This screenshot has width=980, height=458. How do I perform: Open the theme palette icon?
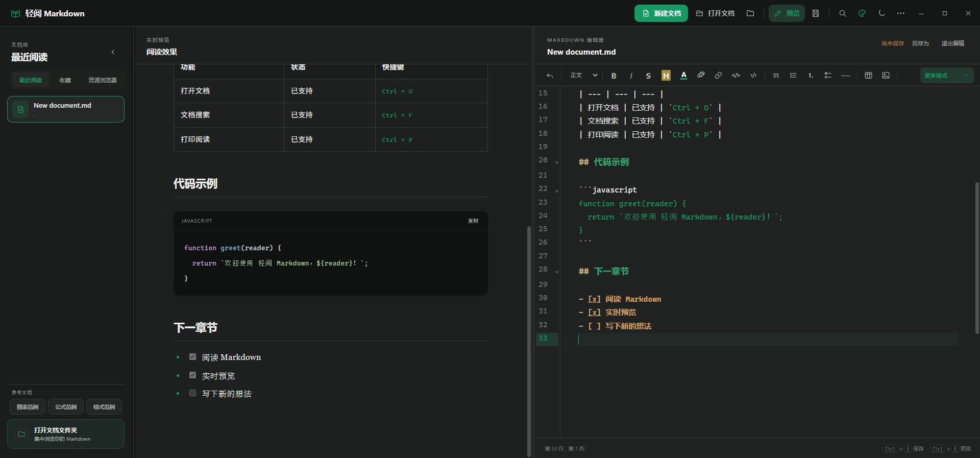tap(862, 13)
